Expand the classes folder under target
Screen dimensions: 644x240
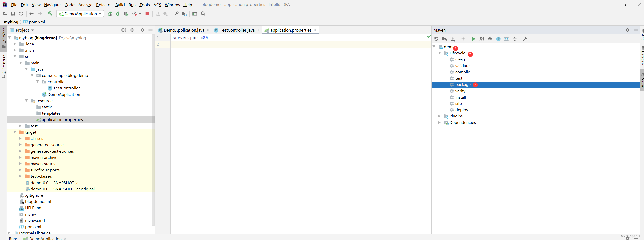coord(20,138)
